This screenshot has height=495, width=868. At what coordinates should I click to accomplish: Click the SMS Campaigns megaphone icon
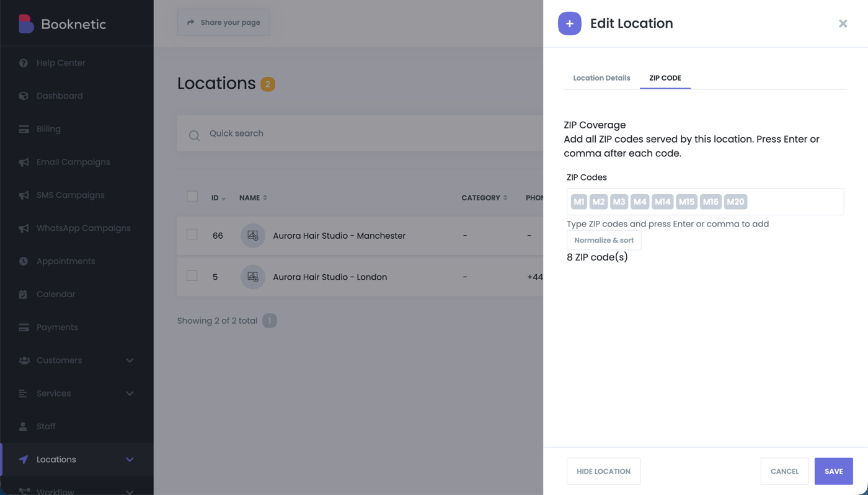[24, 195]
